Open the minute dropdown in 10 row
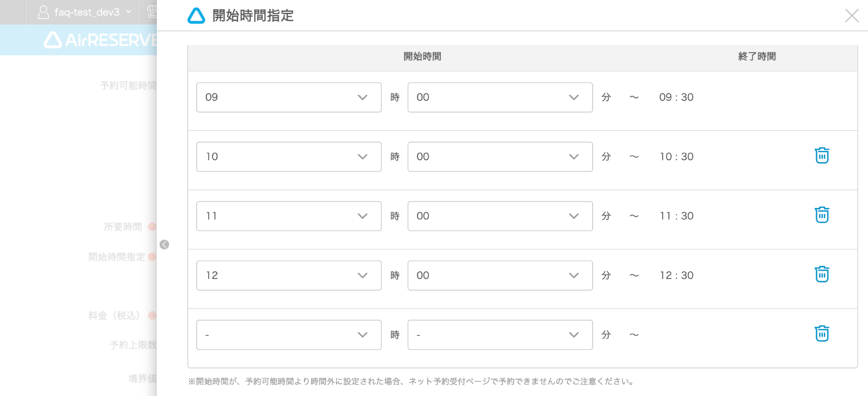 500,157
